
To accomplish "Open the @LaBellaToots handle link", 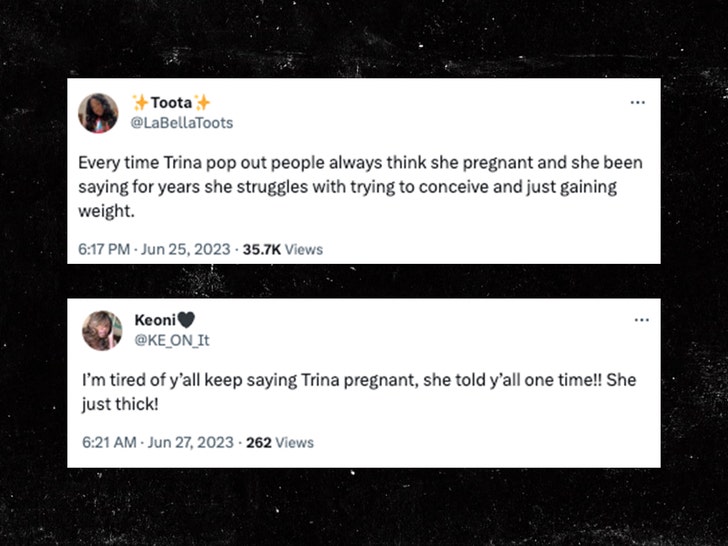I will [x=182, y=121].
